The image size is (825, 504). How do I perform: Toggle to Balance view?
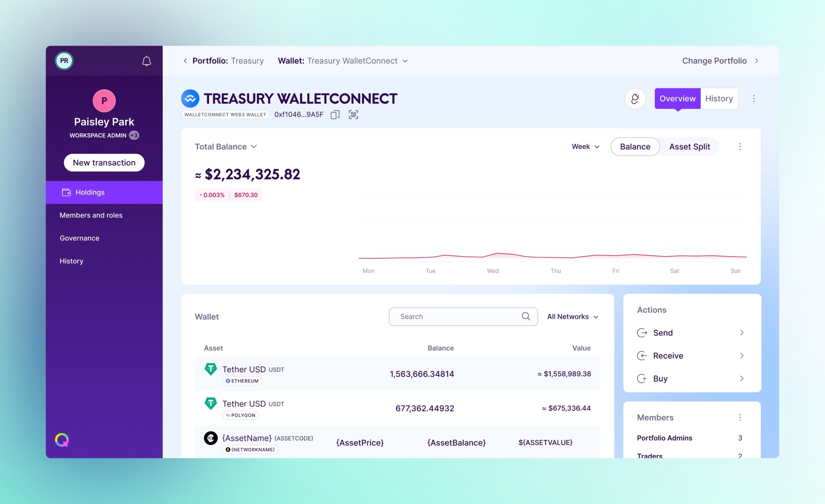click(x=635, y=146)
